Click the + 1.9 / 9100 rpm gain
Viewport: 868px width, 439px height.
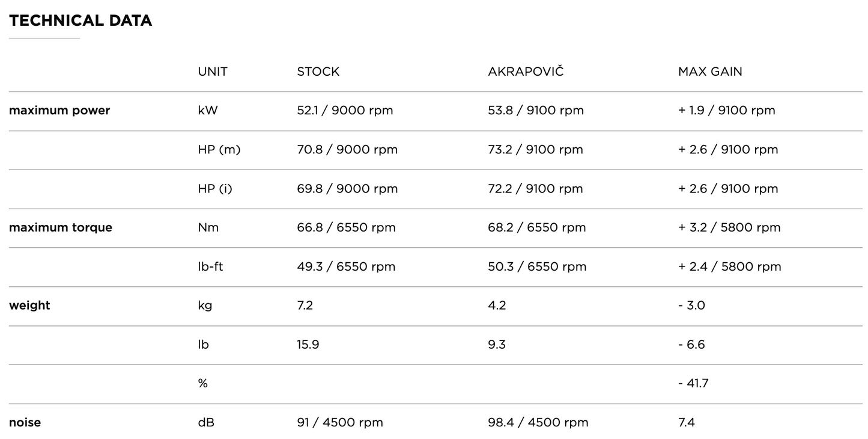click(x=726, y=111)
